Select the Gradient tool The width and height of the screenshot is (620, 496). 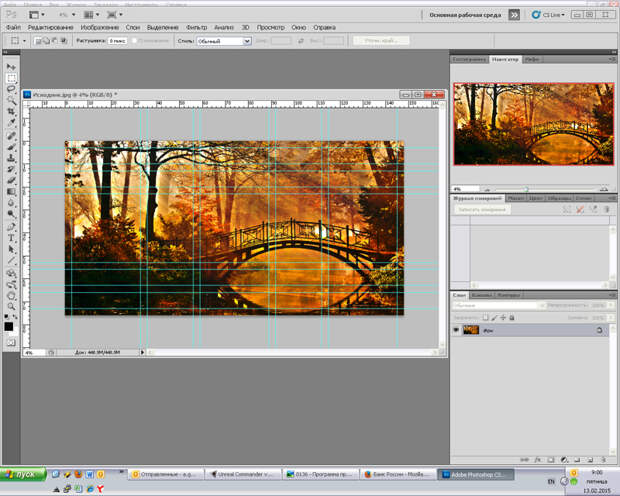pyautogui.click(x=11, y=192)
